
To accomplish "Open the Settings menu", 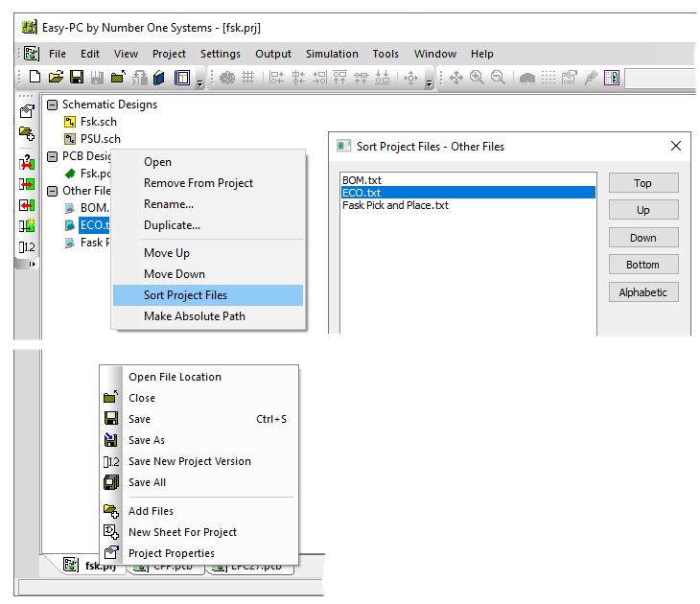I will click(x=221, y=54).
